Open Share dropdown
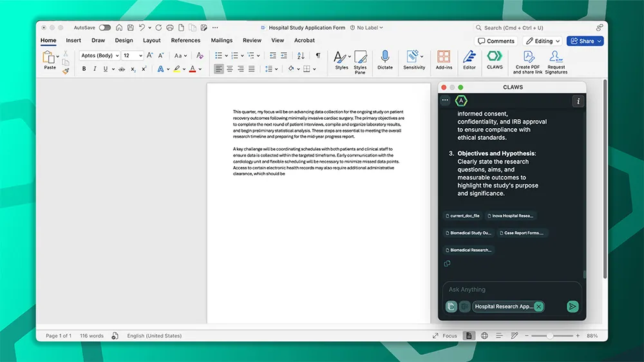Image resolution: width=644 pixels, height=362 pixels. (x=600, y=41)
